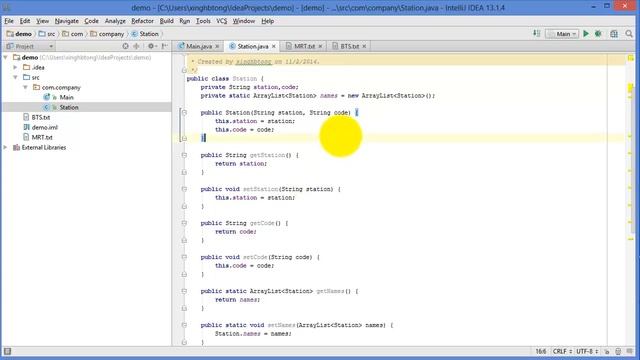Collapse all in Project panel
The height and width of the screenshot is (360, 640).
tap(136, 46)
